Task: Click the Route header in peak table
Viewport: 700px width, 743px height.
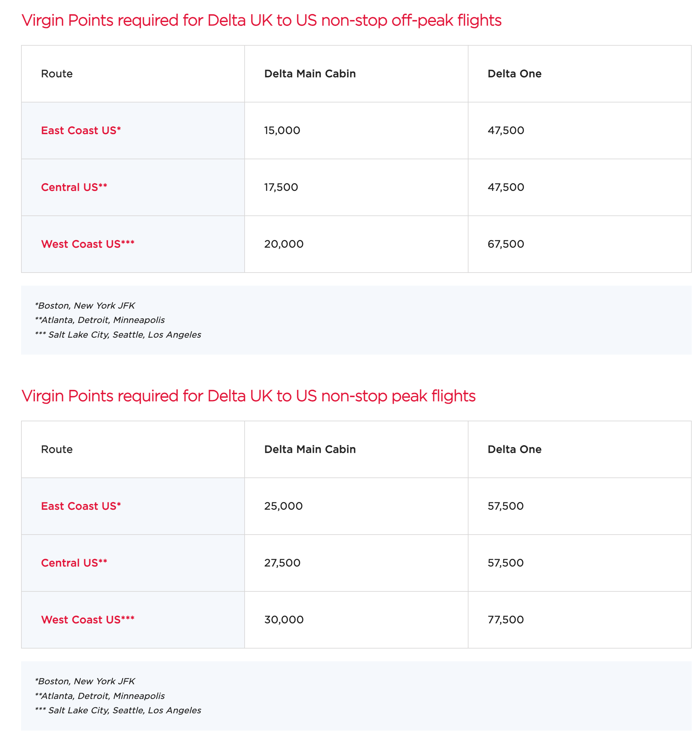Action: [57, 449]
